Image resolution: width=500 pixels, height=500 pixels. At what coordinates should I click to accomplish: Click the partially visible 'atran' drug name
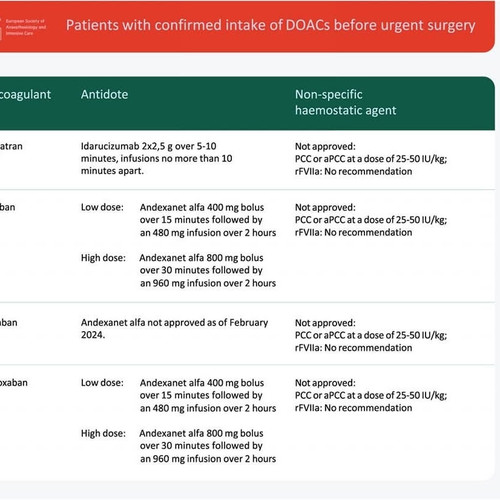point(11,146)
